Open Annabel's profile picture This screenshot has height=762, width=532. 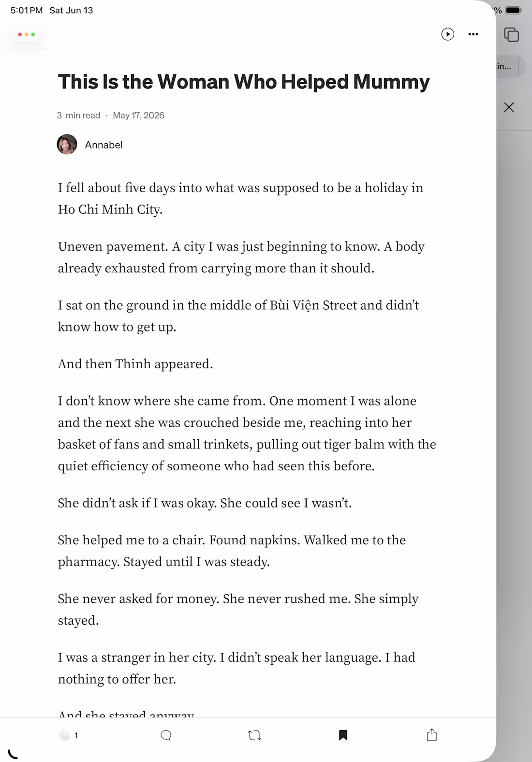tap(67, 144)
